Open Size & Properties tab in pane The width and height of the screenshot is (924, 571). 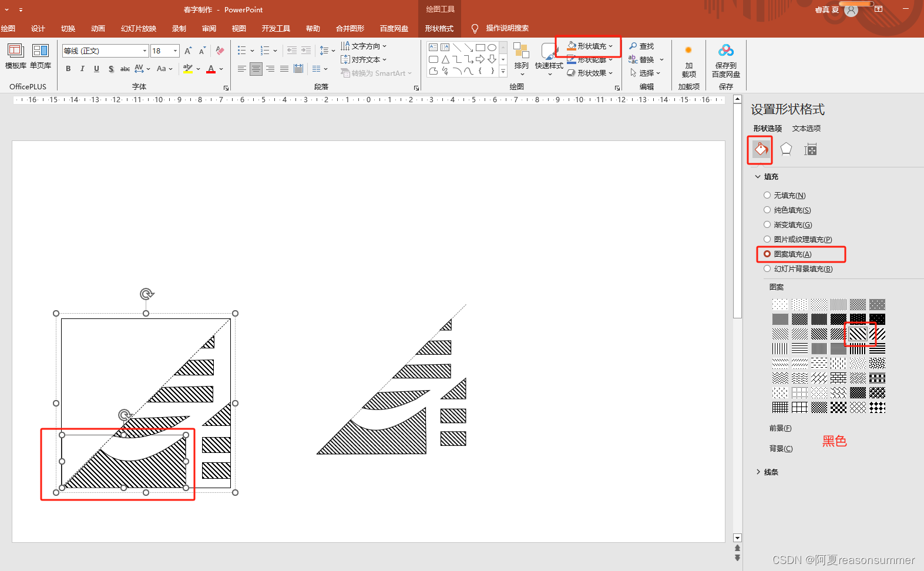point(811,149)
